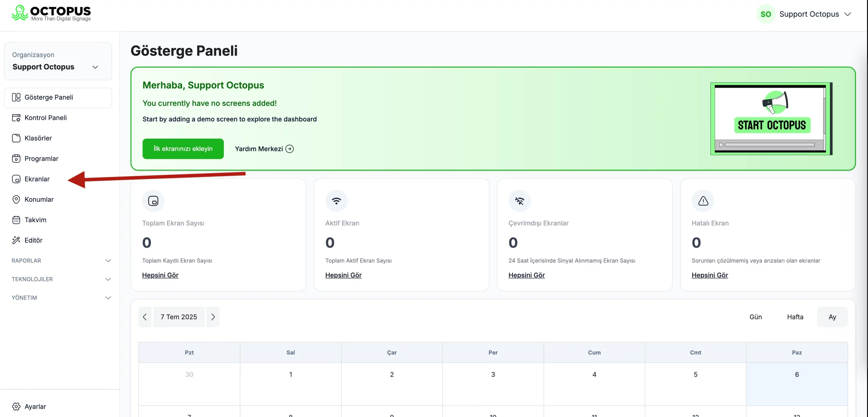Click Hepsini Gör under Çevrimdışı Ekranlar
This screenshot has width=868, height=417.
(x=527, y=275)
